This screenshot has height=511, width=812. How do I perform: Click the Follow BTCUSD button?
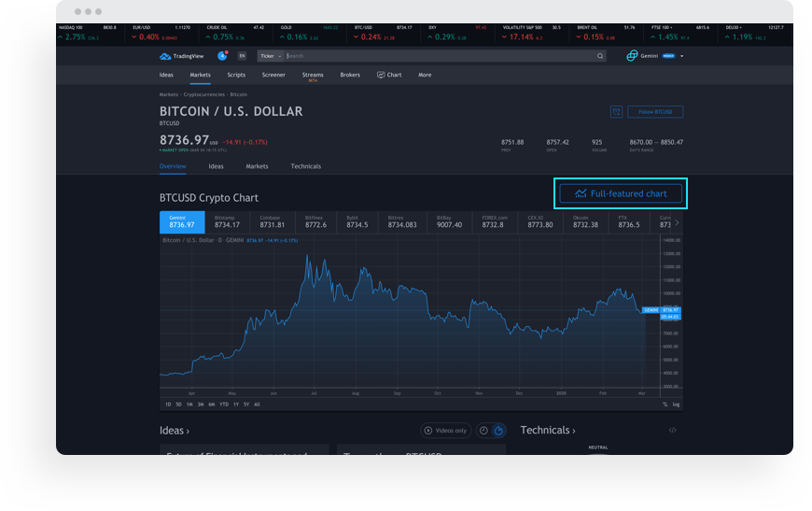tap(655, 112)
